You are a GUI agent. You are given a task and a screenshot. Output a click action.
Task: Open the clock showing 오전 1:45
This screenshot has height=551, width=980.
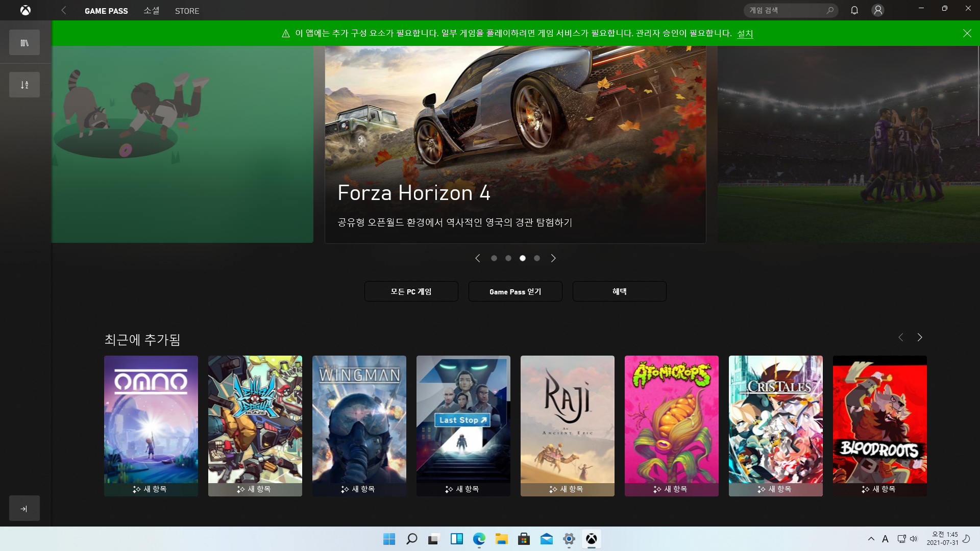[942, 539]
